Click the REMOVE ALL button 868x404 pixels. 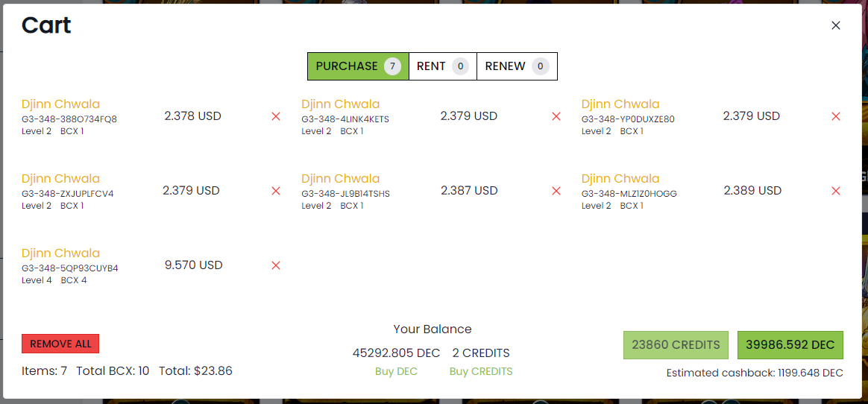tap(60, 344)
